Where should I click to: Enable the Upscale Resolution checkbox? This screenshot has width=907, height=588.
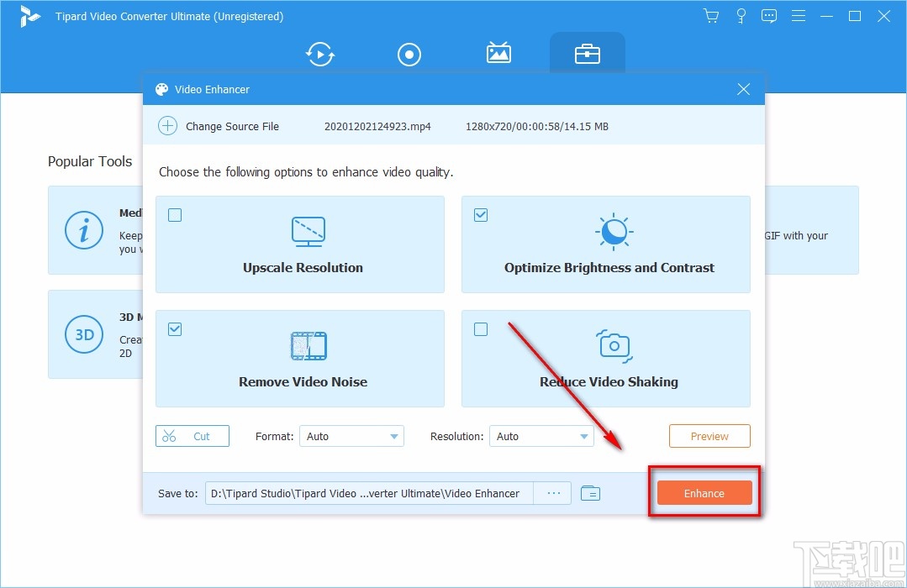(175, 215)
